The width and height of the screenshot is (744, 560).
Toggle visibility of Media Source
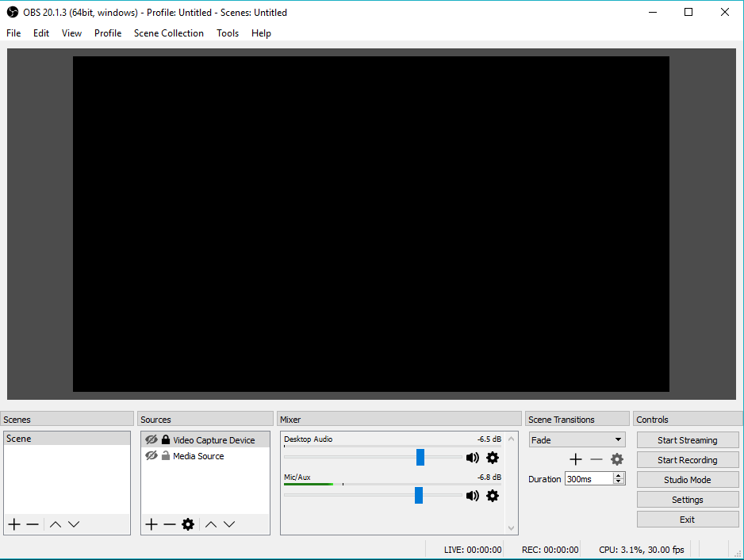[x=151, y=455]
